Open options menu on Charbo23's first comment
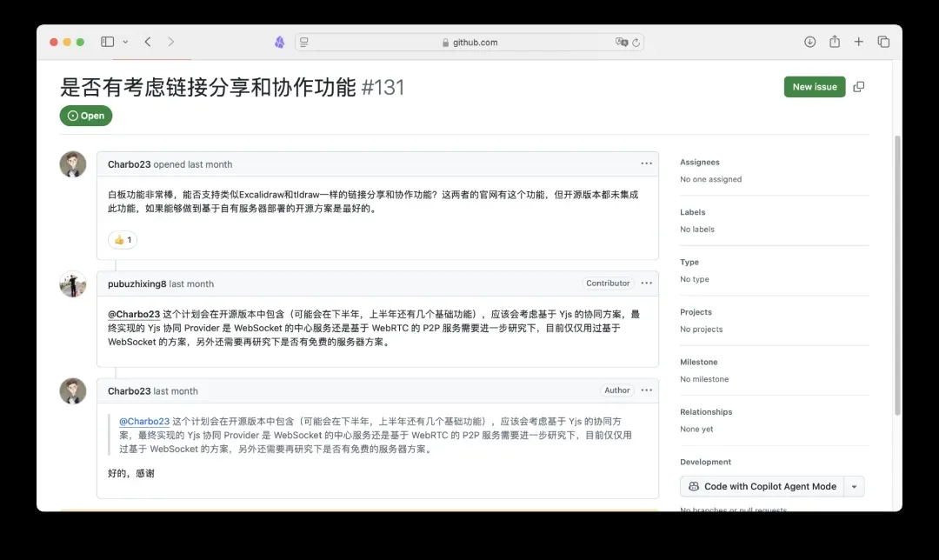939x560 pixels. (x=646, y=163)
